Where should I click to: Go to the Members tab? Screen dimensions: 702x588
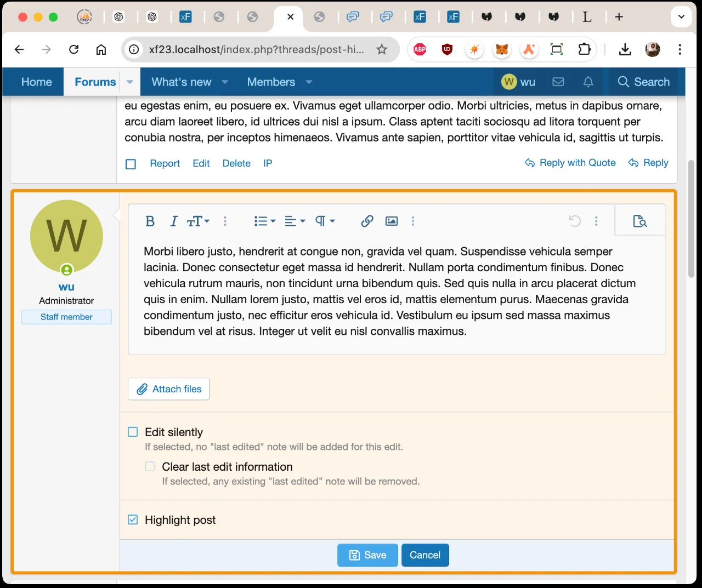pos(271,82)
